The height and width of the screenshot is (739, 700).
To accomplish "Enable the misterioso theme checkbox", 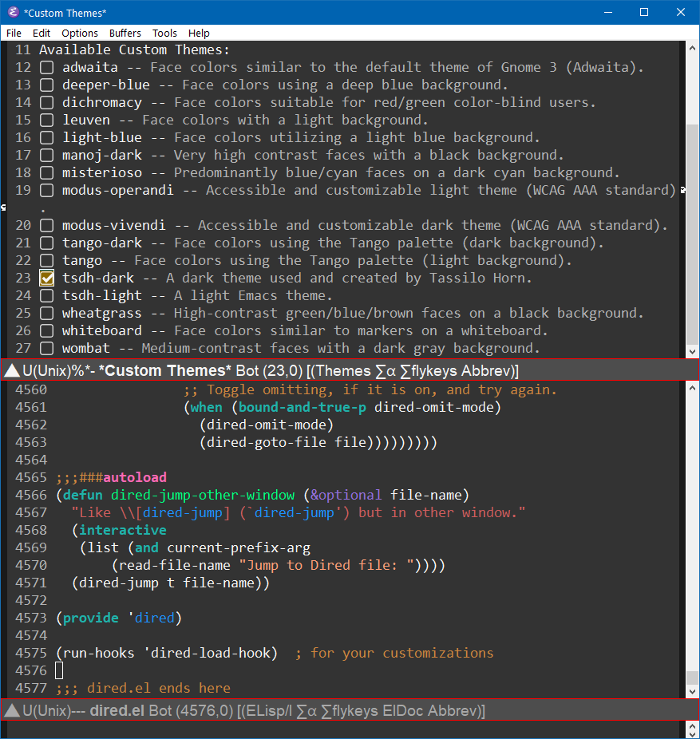I will click(x=46, y=172).
